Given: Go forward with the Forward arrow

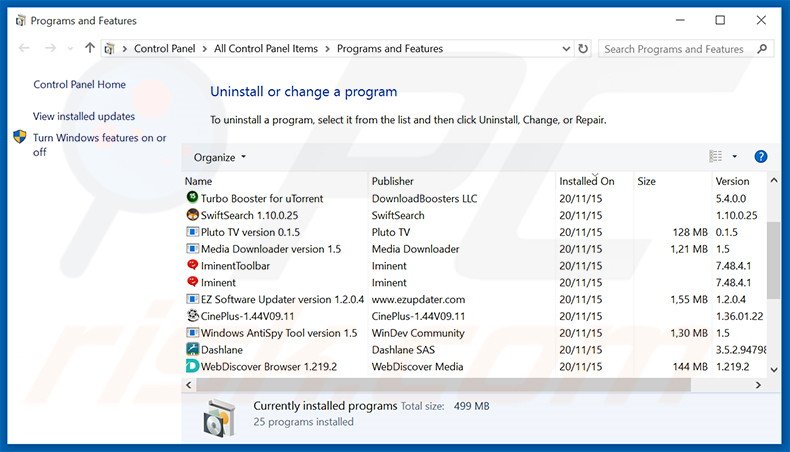Looking at the screenshot, I should coord(50,48).
